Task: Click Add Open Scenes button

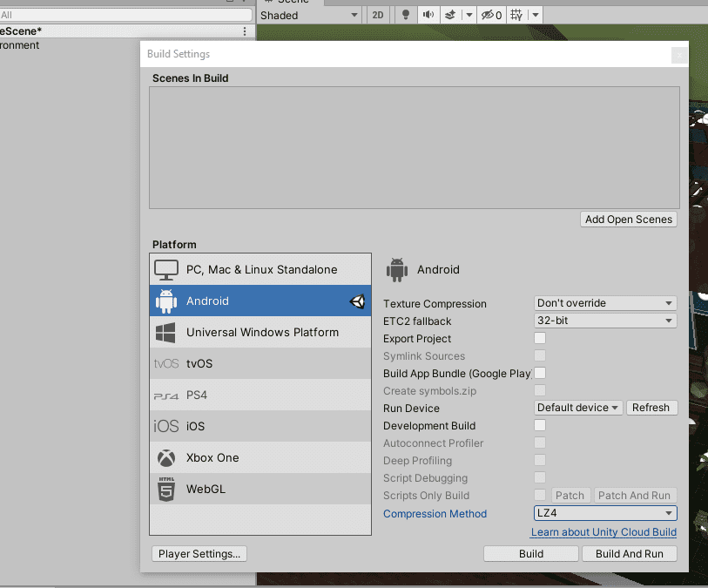Action: (629, 220)
